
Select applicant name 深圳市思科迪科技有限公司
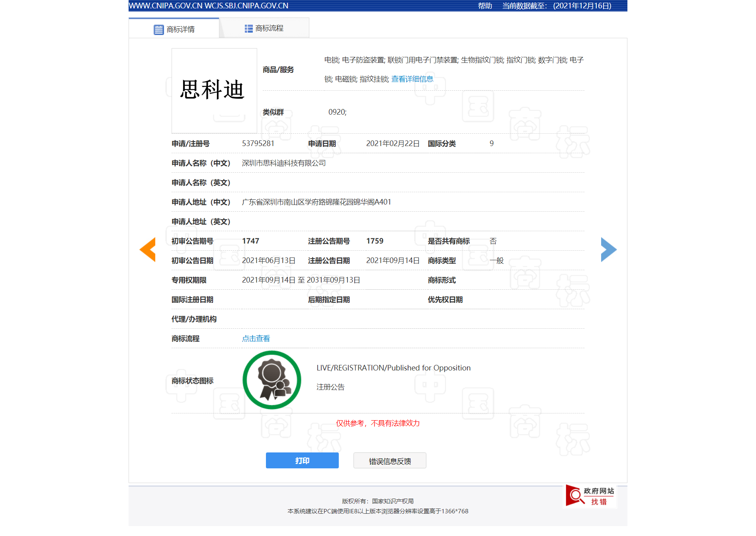[x=284, y=163]
